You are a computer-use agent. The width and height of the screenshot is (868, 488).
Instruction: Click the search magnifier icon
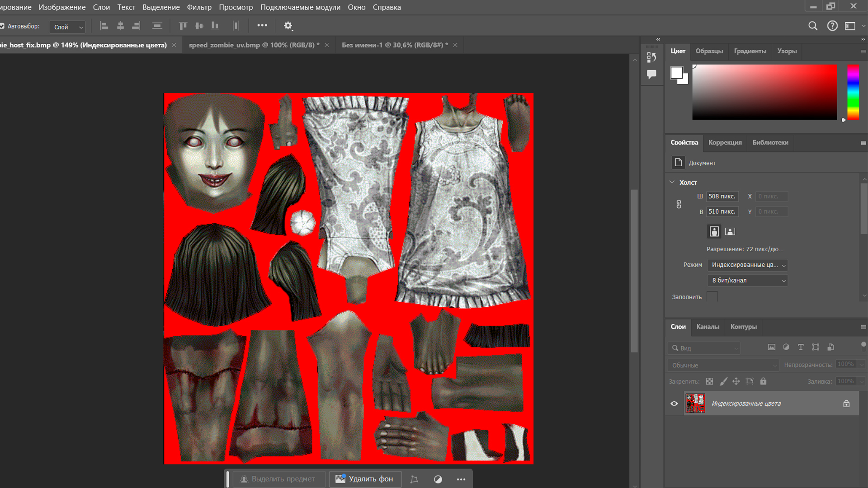(812, 26)
